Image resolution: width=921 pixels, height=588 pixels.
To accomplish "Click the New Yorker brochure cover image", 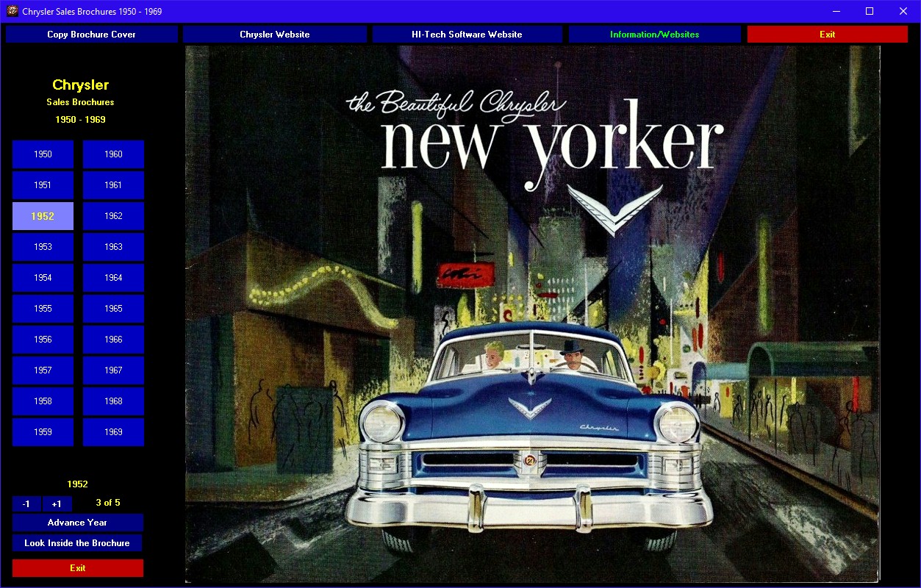I will pos(533,315).
